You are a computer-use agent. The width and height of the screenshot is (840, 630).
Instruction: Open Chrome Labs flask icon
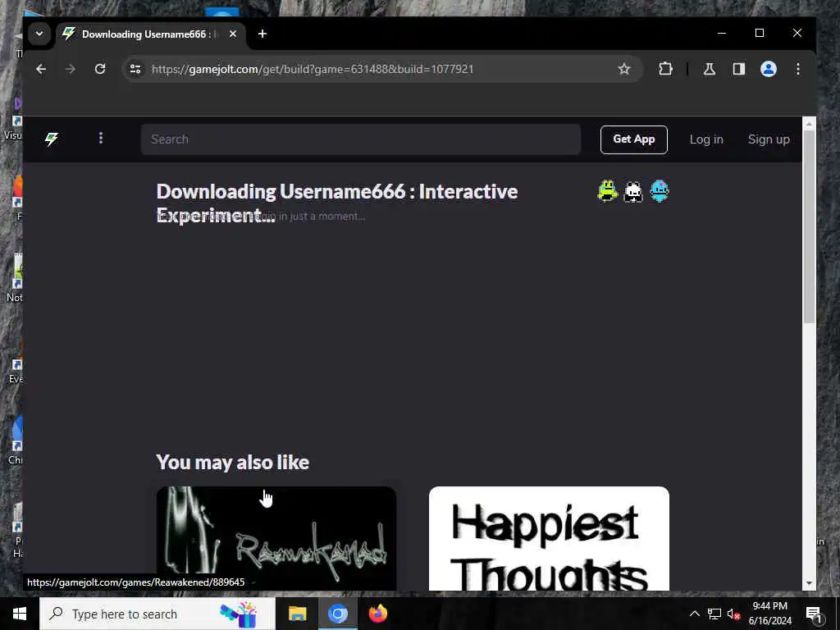(710, 69)
